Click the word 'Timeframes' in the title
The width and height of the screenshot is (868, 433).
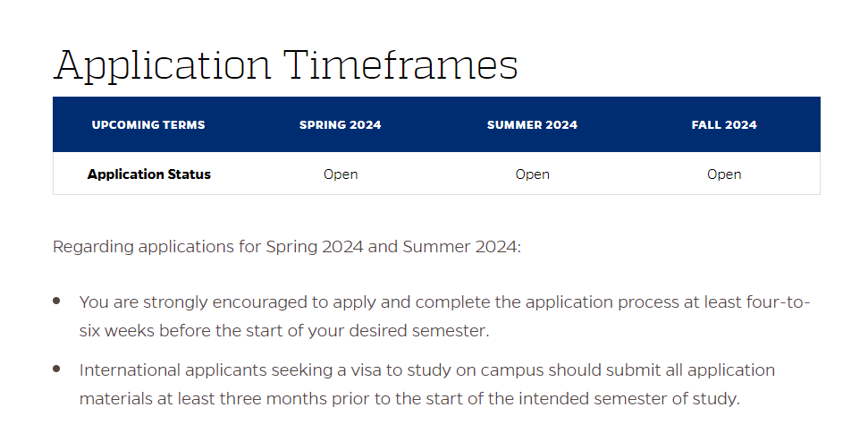click(x=400, y=64)
